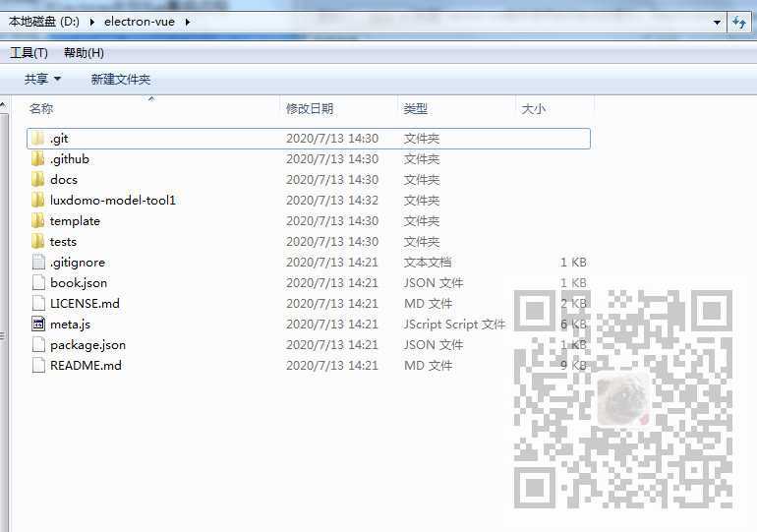Select the file name luxdomo-model-tool1

[113, 201]
